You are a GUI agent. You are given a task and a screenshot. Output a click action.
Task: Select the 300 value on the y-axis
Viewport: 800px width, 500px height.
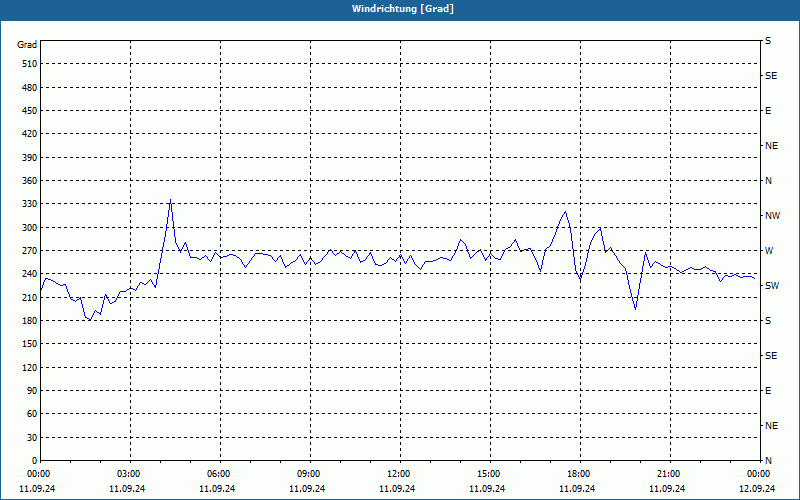30,227
